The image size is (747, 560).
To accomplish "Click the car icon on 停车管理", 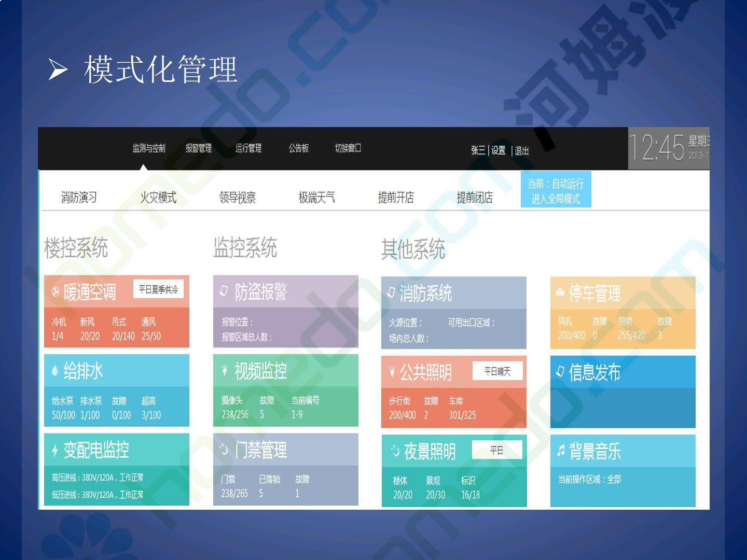I will point(560,293).
